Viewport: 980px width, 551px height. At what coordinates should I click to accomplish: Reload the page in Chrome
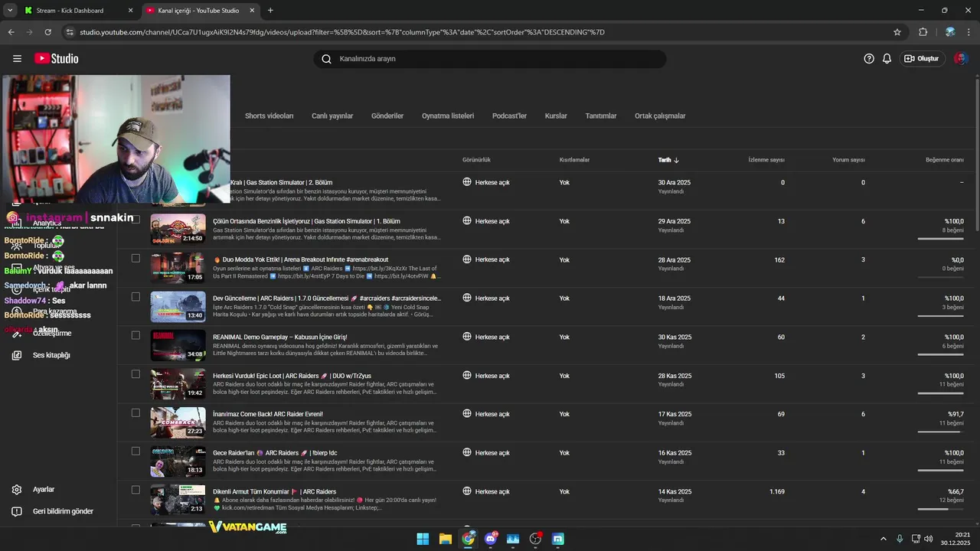(x=47, y=32)
